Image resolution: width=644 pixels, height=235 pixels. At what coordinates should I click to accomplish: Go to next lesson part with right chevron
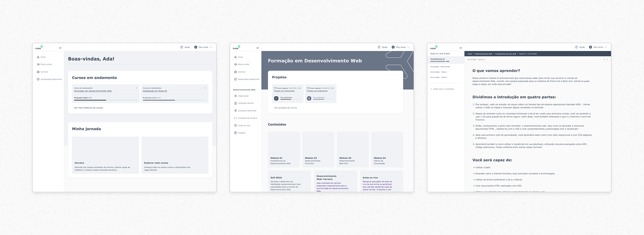pos(607,60)
